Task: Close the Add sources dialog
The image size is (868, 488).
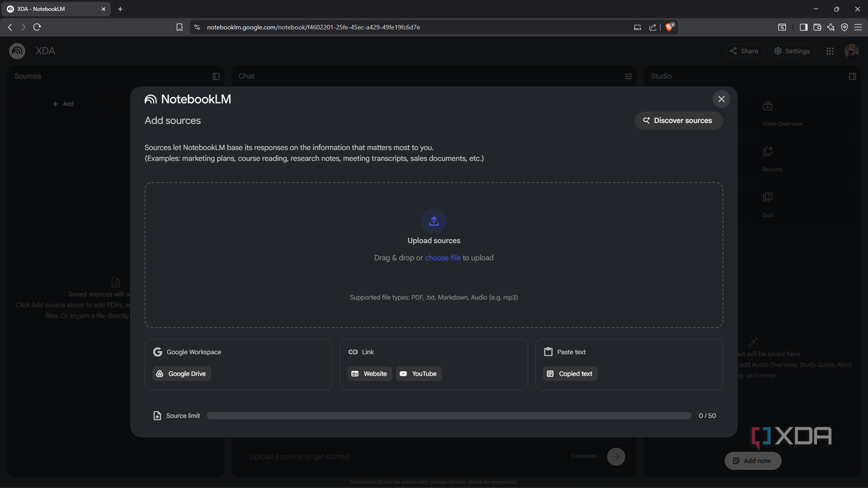Action: [x=721, y=99]
